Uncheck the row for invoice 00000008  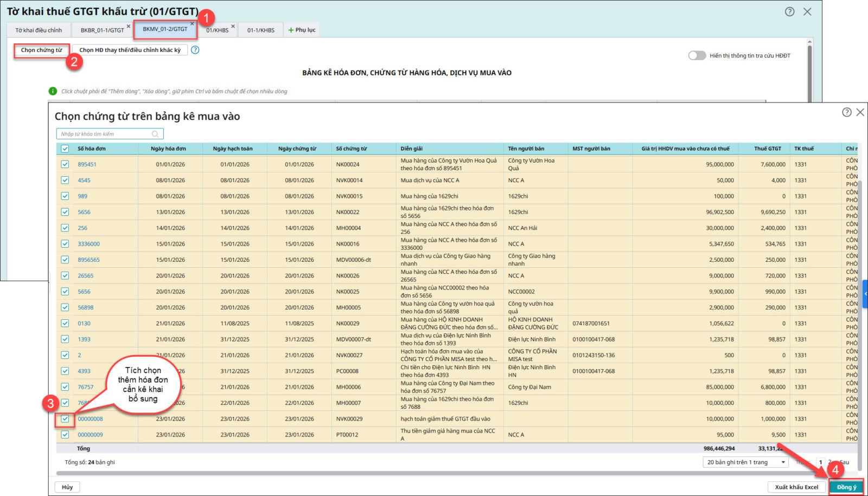click(x=65, y=419)
